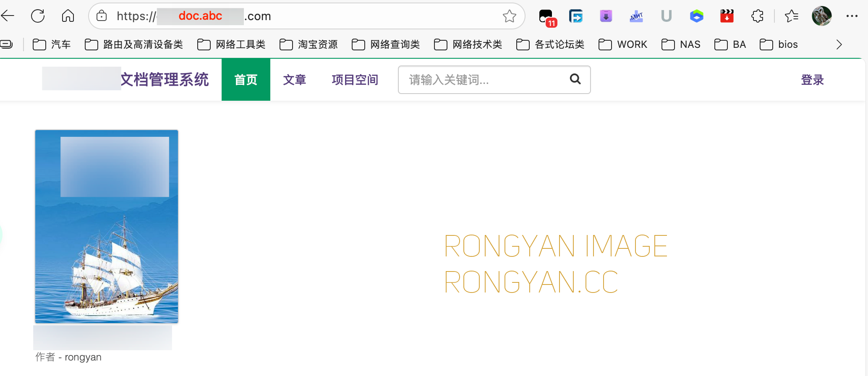Click the 登录 login link
The image size is (868, 376).
click(812, 80)
